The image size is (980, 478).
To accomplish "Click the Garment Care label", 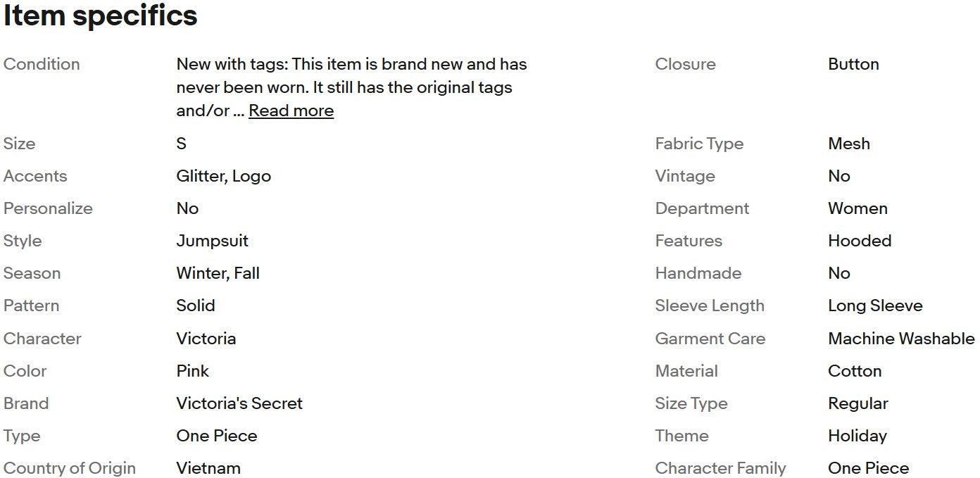I will click(710, 339).
